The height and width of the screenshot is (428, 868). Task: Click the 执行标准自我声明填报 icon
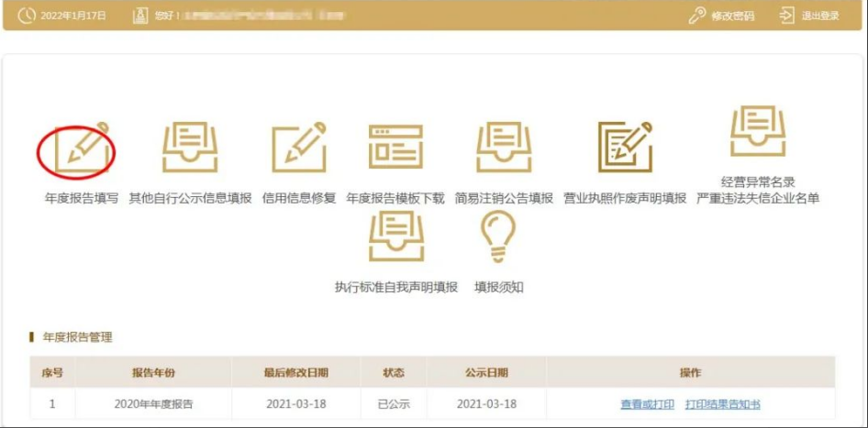pyautogui.click(x=396, y=237)
